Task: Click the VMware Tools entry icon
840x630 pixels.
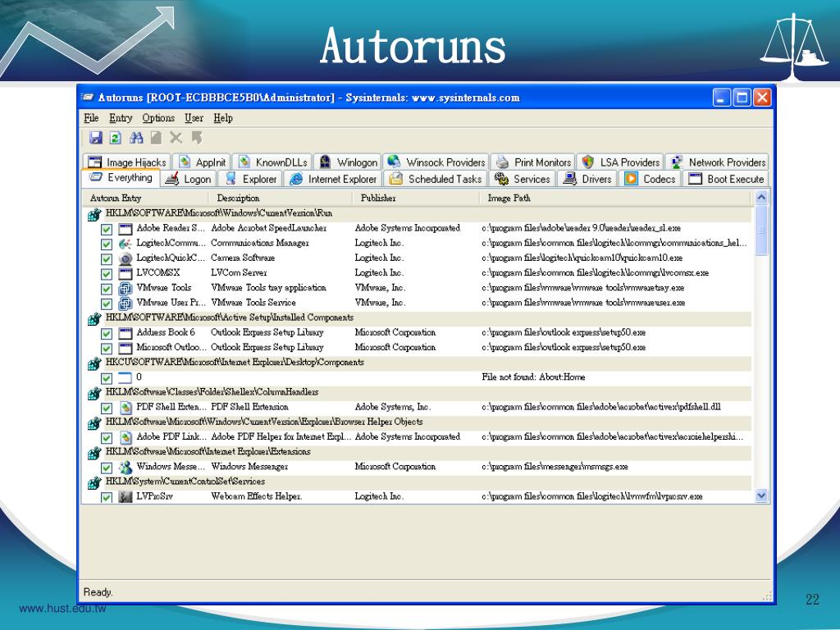Action: (x=126, y=290)
